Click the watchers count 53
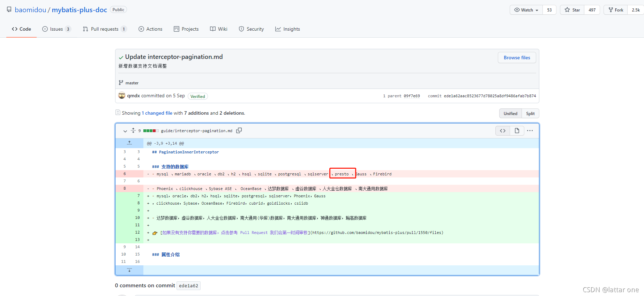644x296 pixels. coord(549,10)
